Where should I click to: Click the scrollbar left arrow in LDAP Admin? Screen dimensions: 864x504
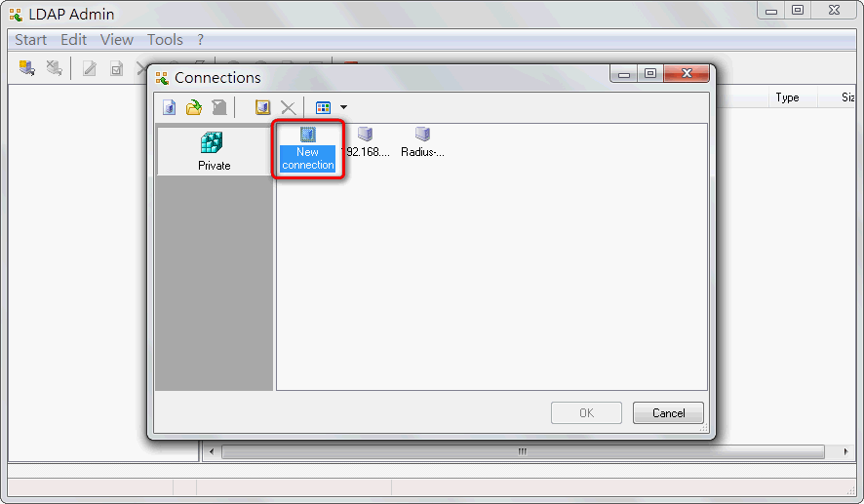point(212,451)
